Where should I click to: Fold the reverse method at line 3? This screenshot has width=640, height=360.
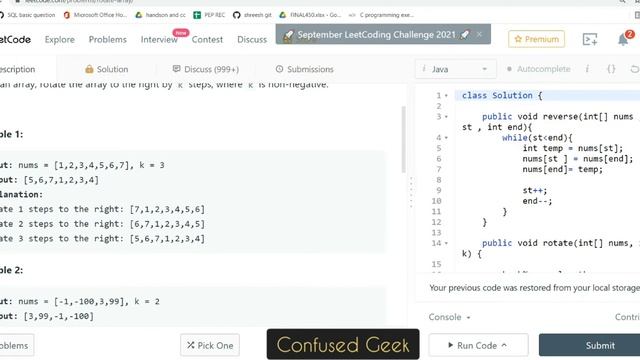[x=446, y=117]
